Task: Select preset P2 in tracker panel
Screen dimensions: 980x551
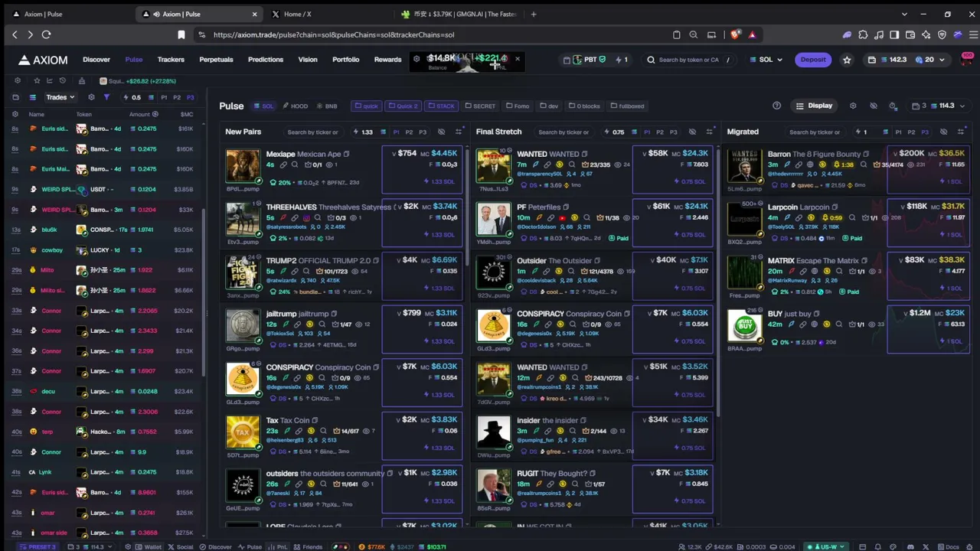Action: 177,97
